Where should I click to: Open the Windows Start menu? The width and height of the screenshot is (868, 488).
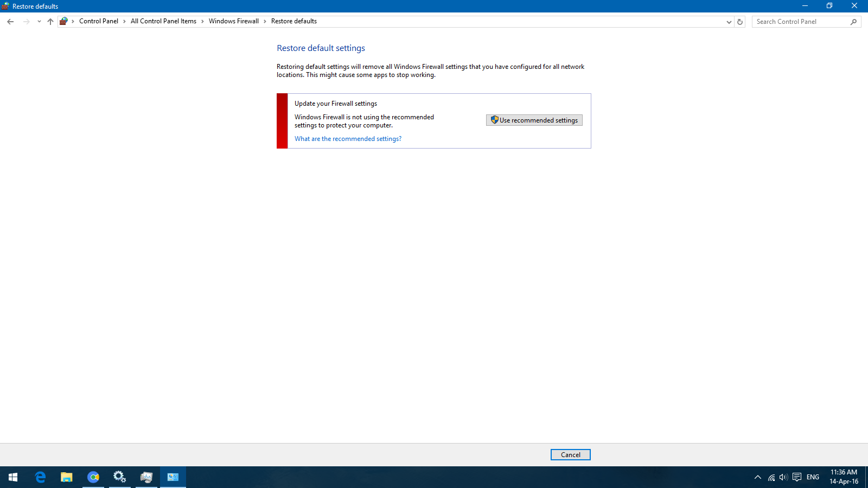pyautogui.click(x=13, y=477)
